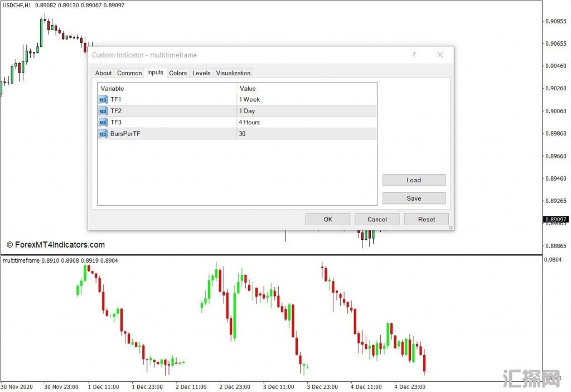Screen dimensions: 571x392
Task: Click the '2 Dec 11:00' time axis label
Action: [191, 386]
